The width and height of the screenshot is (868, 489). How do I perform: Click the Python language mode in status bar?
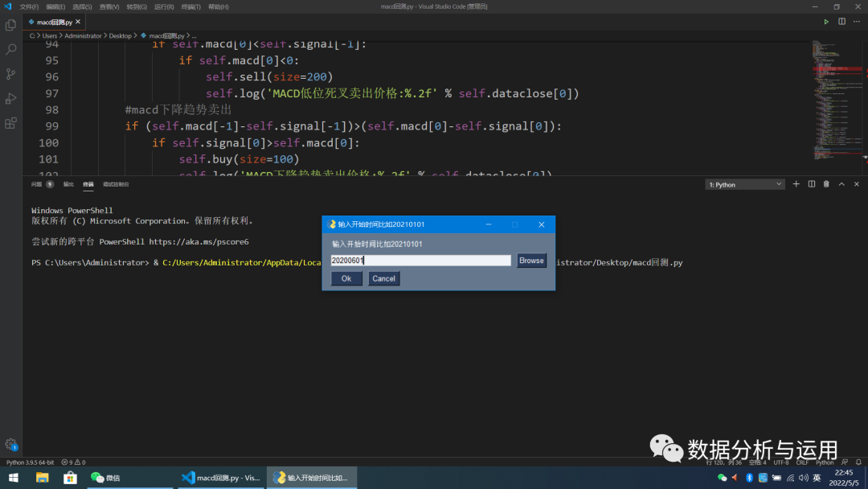825,462
